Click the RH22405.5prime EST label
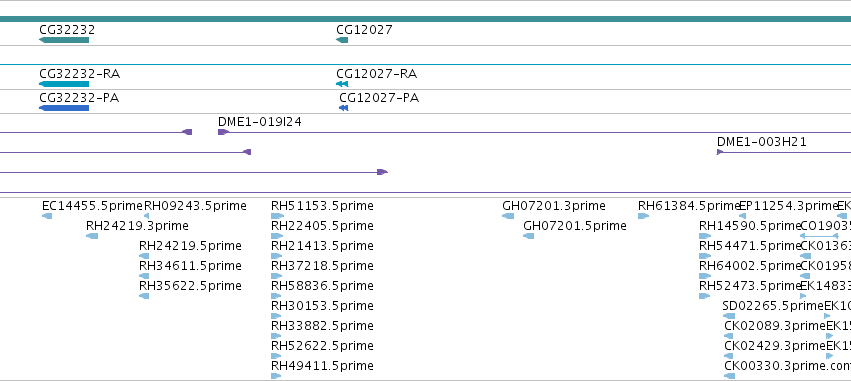 (322, 226)
